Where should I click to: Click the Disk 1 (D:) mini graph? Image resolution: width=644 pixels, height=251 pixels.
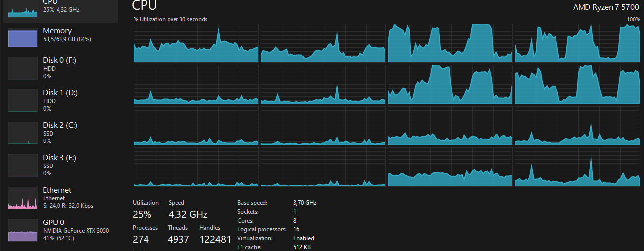[23, 100]
